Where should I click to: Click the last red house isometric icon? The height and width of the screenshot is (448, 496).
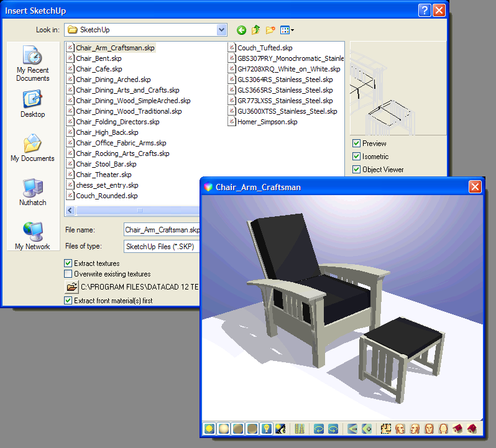point(472,429)
